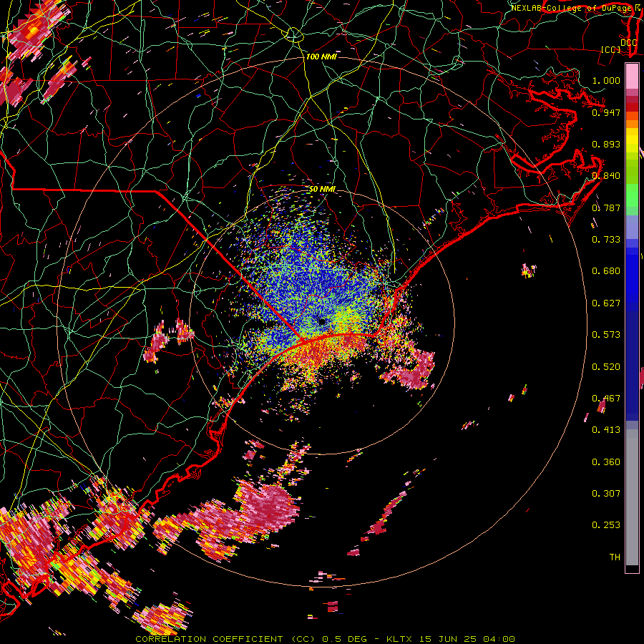The width and height of the screenshot is (644, 644).
Task: Click the "DCC" label above the color scale
Action: coord(628,43)
